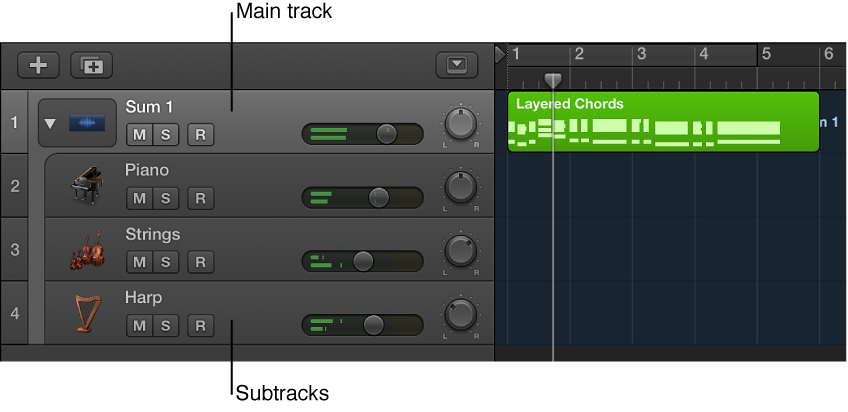Click the Strings pan knob

[461, 251]
